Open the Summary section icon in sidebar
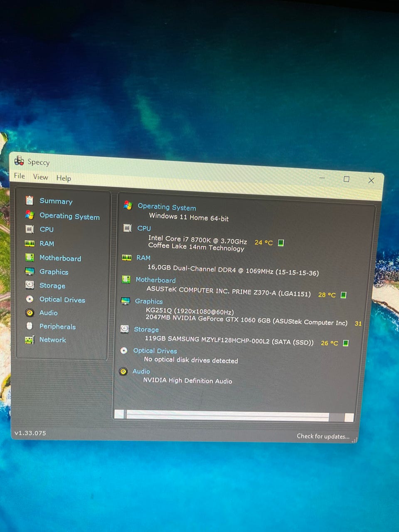The width and height of the screenshot is (399, 532). (30, 200)
